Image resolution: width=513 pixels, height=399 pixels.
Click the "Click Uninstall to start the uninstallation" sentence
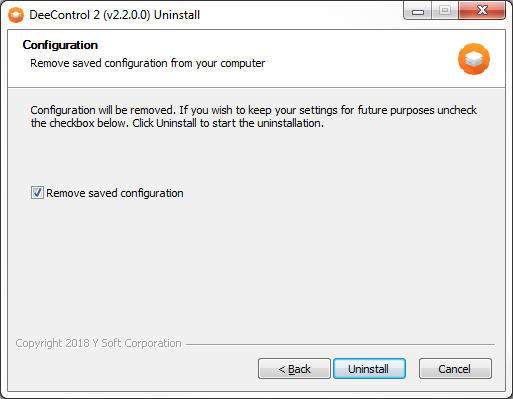[228, 123]
